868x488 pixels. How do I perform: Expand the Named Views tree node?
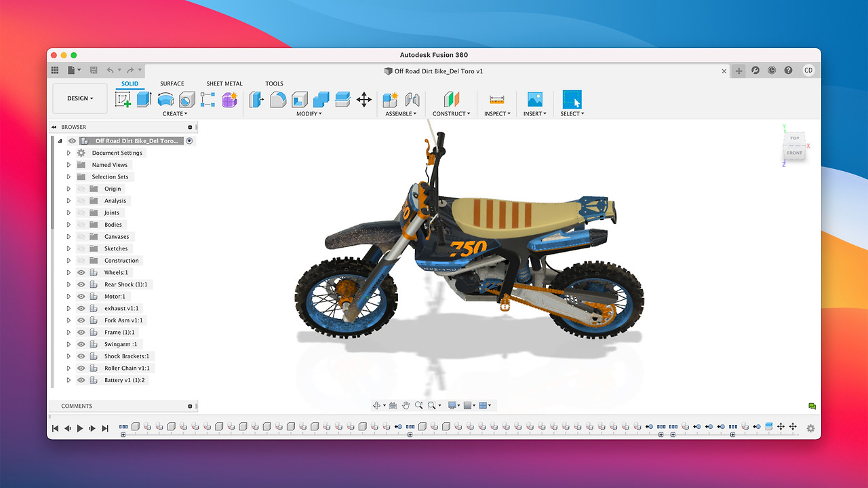click(68, 165)
